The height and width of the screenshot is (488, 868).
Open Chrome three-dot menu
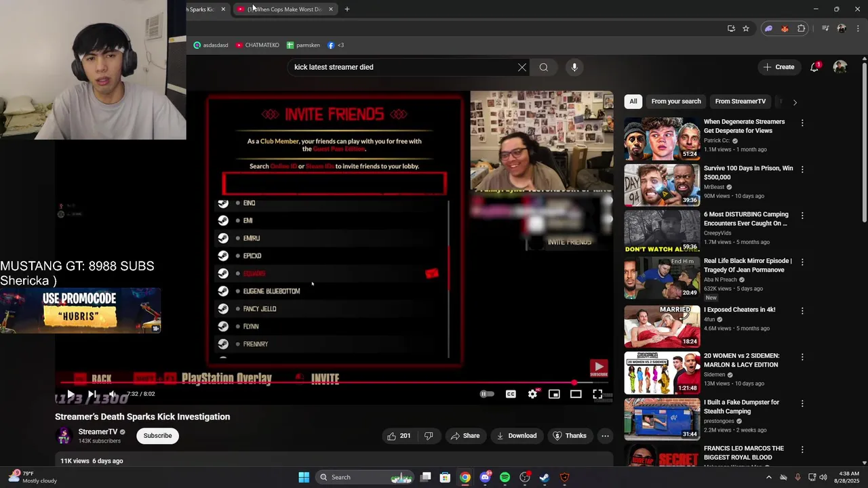click(x=858, y=28)
